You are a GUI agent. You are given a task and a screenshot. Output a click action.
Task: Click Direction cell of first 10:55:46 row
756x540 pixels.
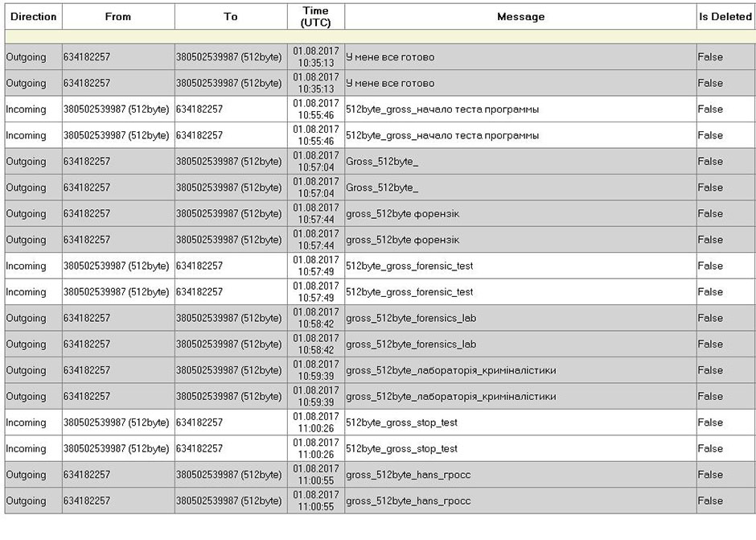pyautogui.click(x=33, y=109)
